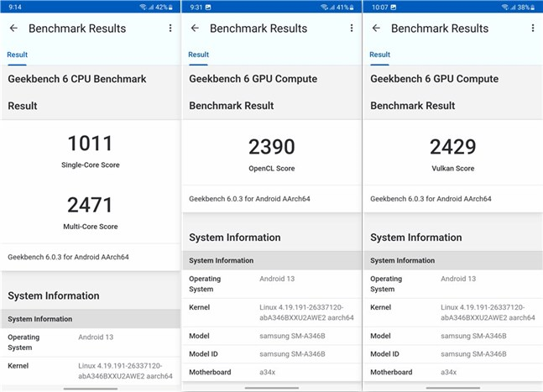Tap System Information subheader in Vulkan screen
This screenshot has width=543, height=392.
click(x=402, y=260)
